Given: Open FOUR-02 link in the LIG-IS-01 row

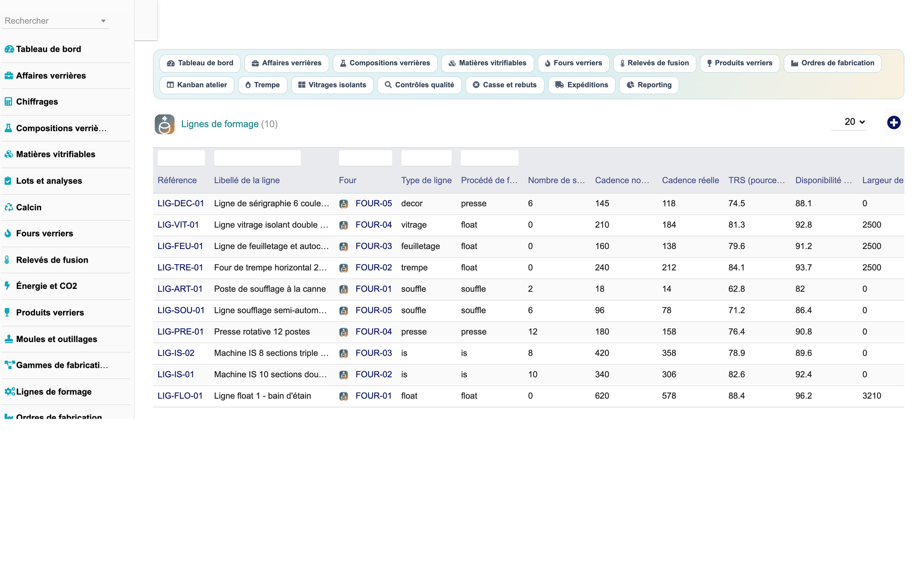Looking at the screenshot, I should (x=374, y=374).
